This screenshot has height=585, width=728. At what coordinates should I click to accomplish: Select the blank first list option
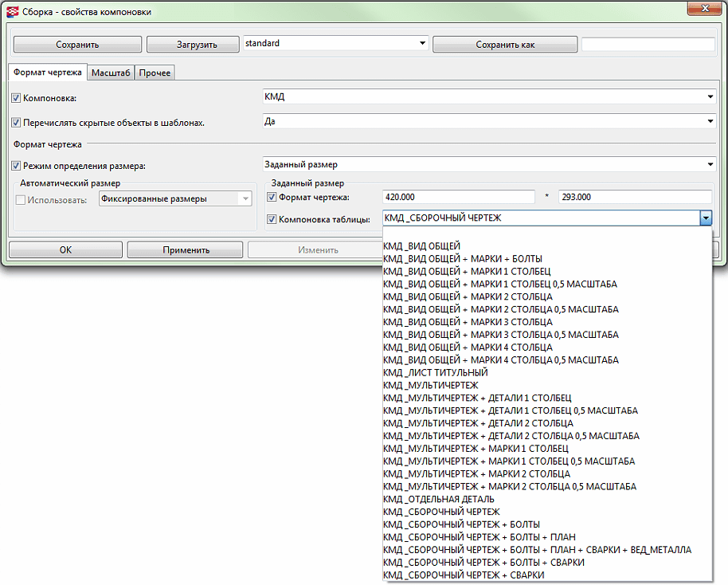[547, 234]
